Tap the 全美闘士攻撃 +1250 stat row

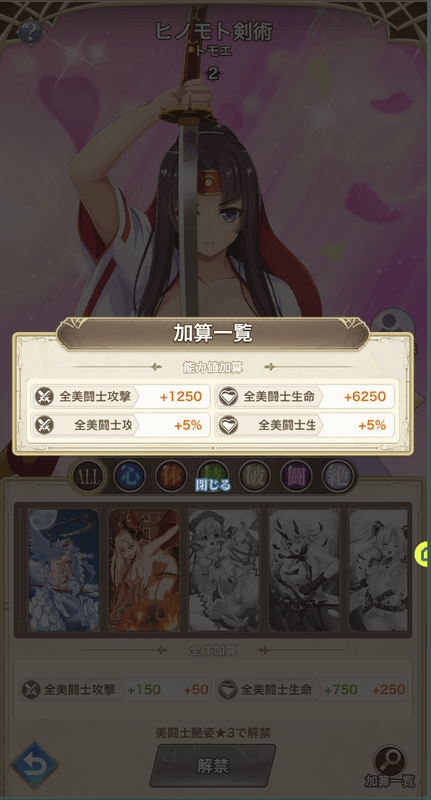pyautogui.click(x=119, y=396)
